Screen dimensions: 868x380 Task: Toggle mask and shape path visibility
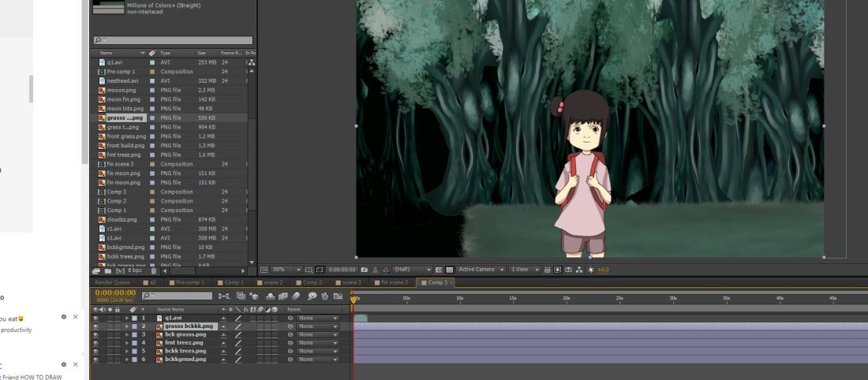(319, 270)
